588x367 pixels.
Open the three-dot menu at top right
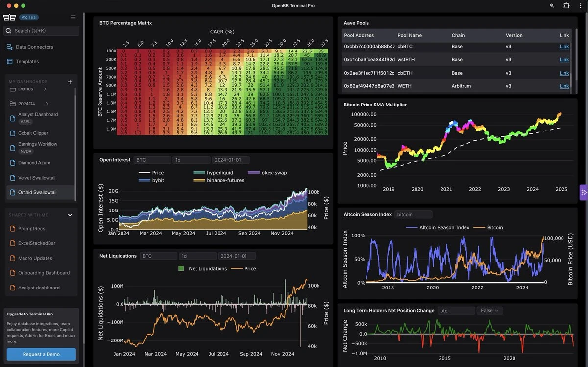581,6
